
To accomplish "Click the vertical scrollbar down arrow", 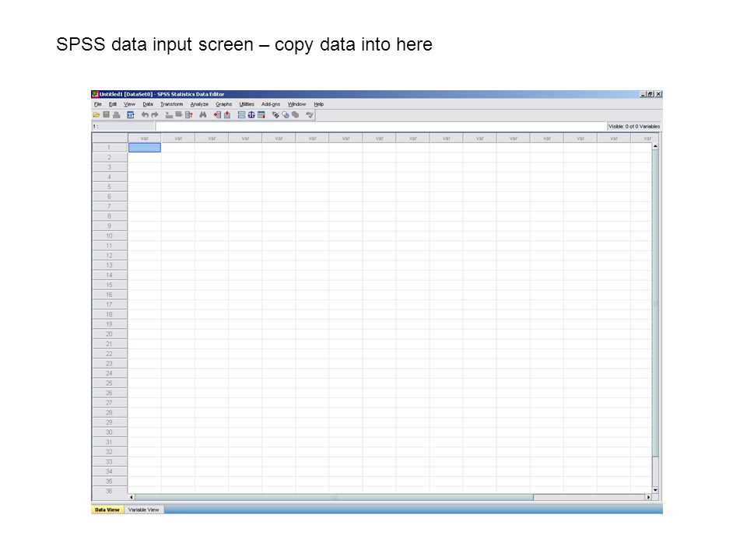I will 655,490.
